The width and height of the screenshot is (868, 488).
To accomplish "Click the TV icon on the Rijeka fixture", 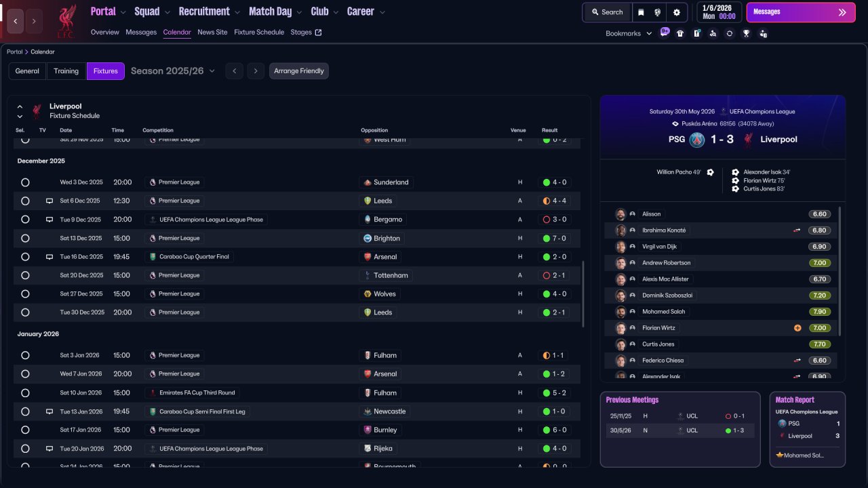I will coord(50,449).
